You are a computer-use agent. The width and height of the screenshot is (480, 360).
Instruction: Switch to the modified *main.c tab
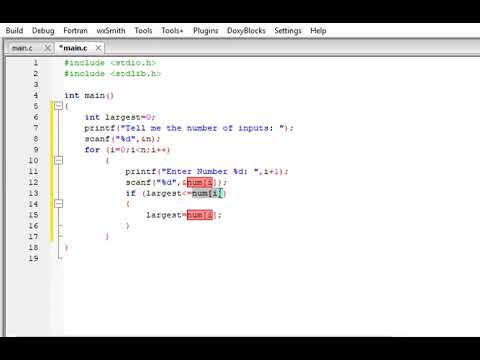pyautogui.click(x=73, y=48)
